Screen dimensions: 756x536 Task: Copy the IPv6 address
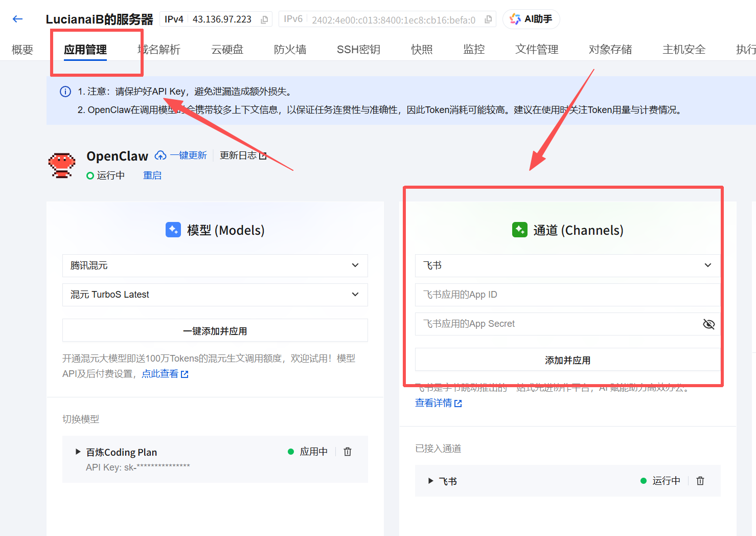tap(488, 19)
